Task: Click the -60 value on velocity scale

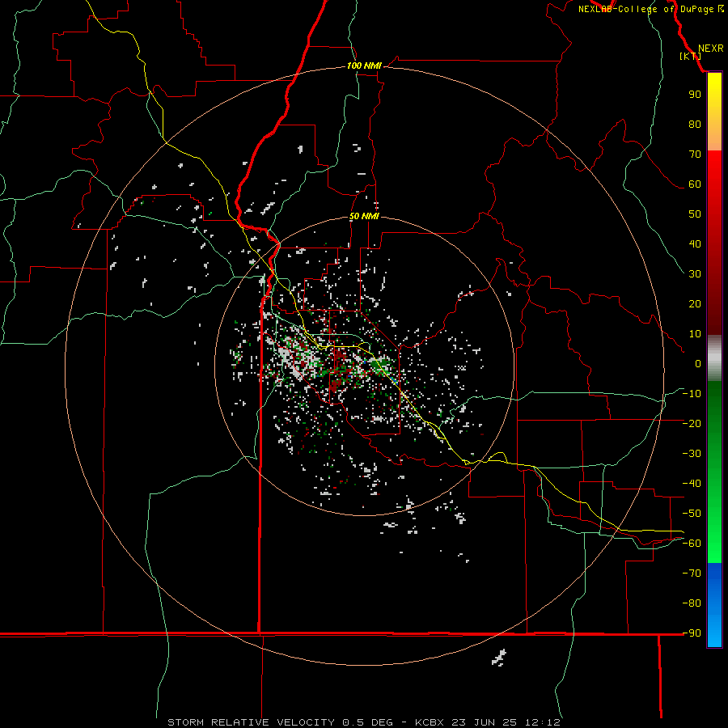Action: point(692,544)
